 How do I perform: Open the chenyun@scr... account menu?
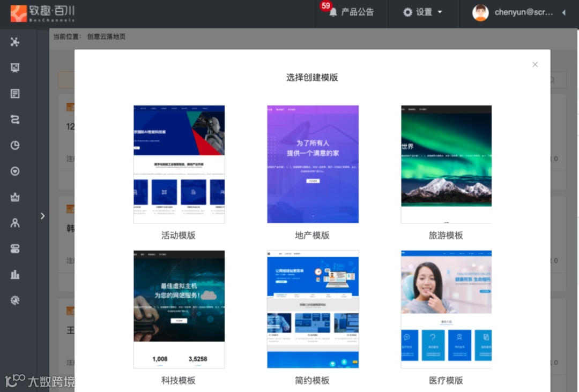tap(524, 12)
